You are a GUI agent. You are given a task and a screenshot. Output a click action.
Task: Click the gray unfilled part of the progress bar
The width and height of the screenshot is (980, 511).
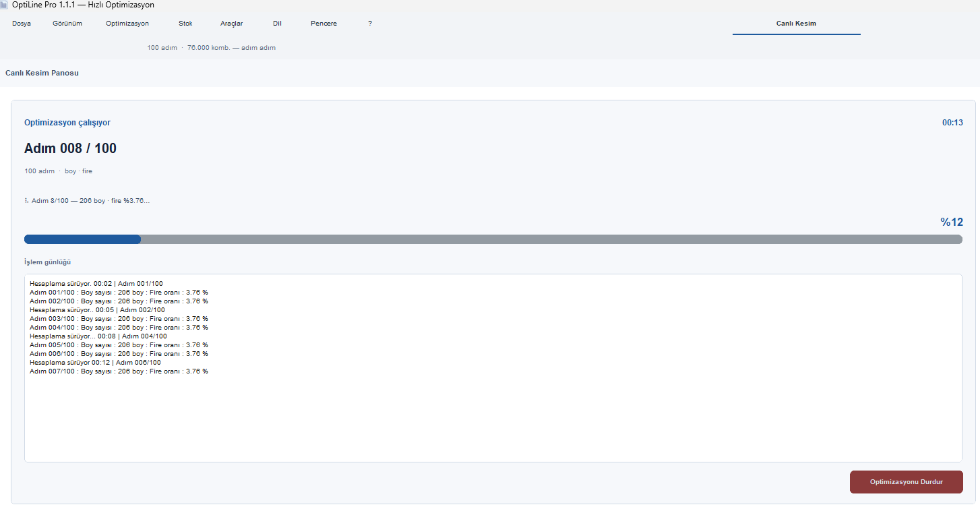click(x=551, y=239)
